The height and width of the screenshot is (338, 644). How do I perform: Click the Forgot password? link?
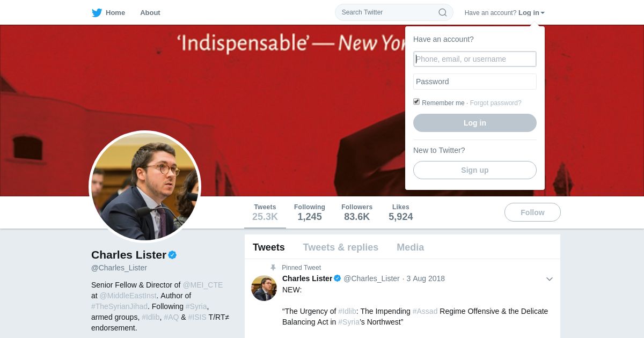tap(495, 103)
